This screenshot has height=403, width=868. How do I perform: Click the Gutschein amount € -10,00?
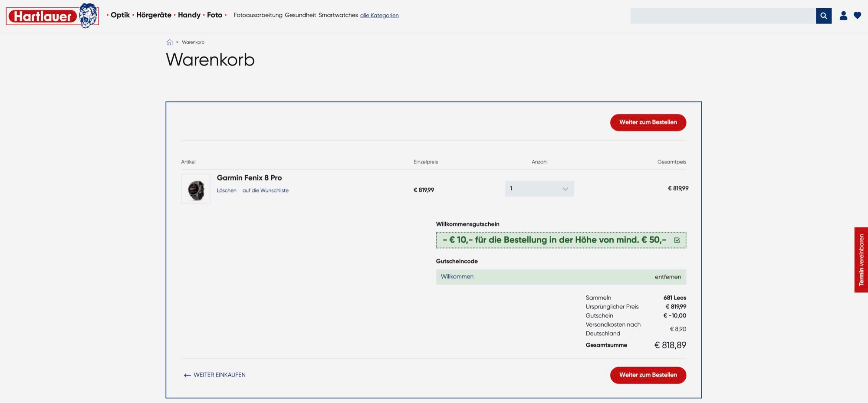675,316
